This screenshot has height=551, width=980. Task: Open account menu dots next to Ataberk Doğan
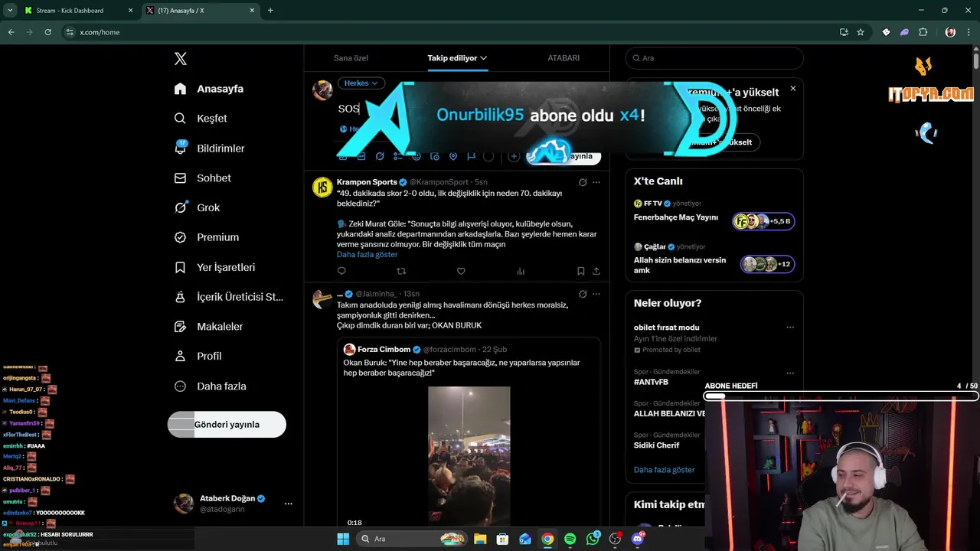(289, 504)
